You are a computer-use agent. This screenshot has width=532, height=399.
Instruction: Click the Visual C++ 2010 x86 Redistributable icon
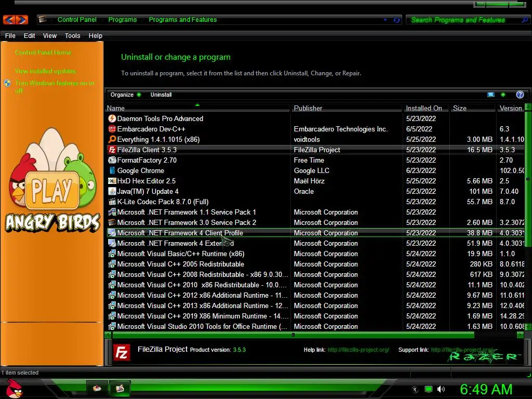(x=112, y=285)
